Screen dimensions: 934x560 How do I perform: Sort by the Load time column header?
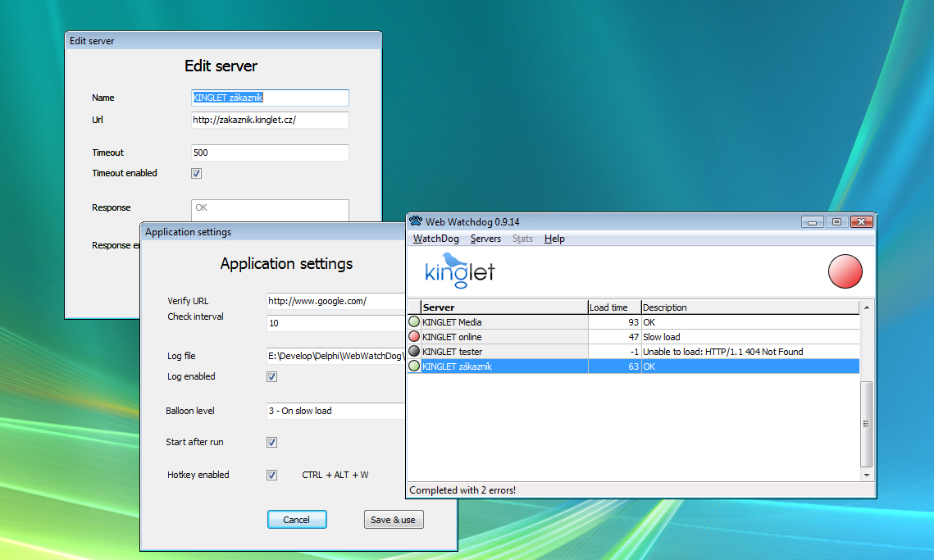614,307
